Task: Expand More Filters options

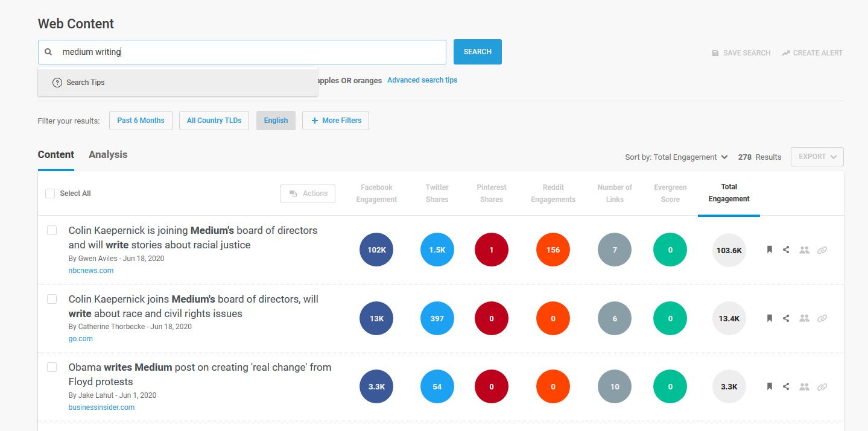Action: pos(335,121)
